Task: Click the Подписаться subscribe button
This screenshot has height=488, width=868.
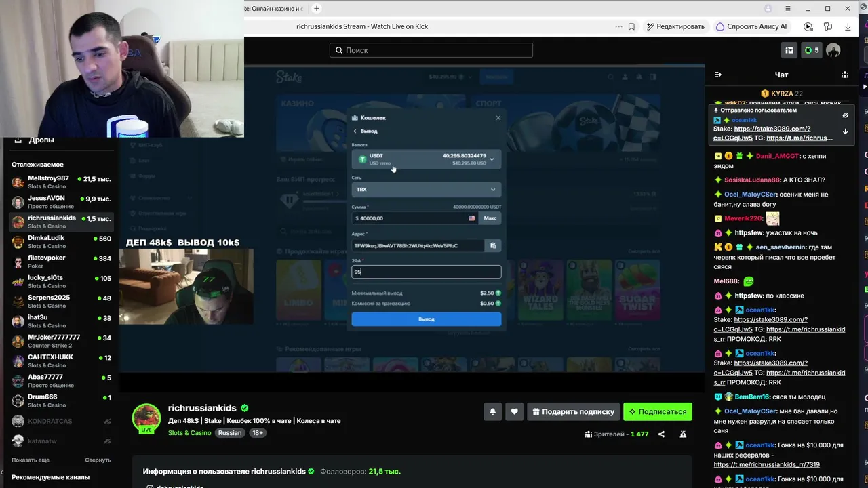Action: point(658,411)
